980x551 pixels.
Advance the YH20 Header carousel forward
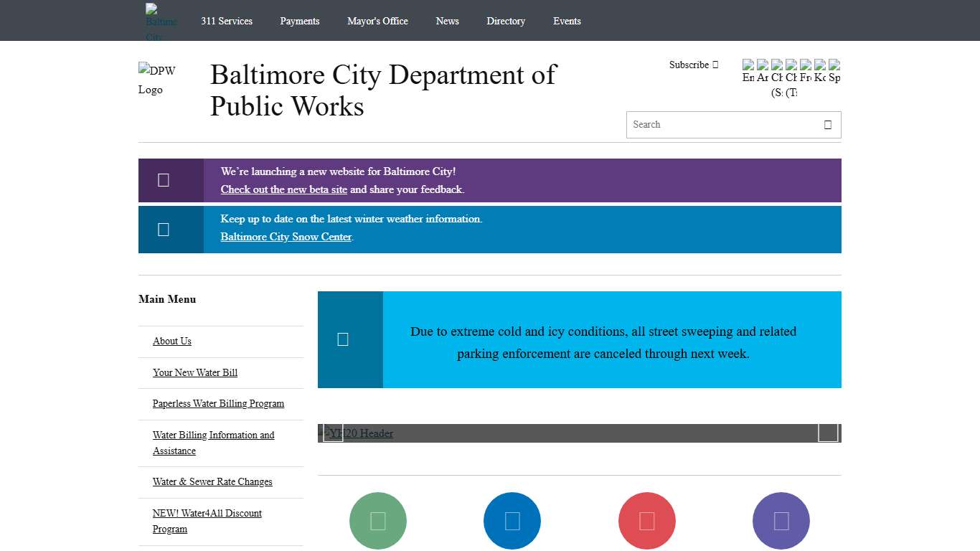[827, 433]
